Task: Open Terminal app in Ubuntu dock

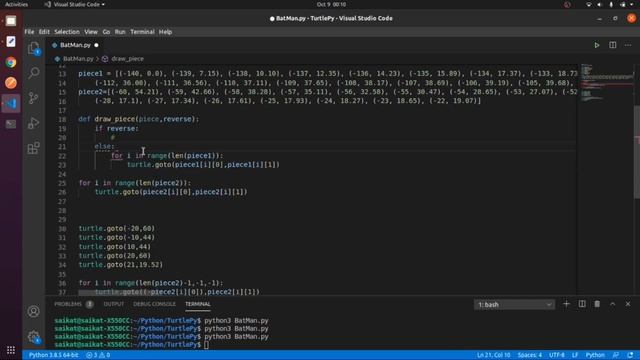Action: 11,124
